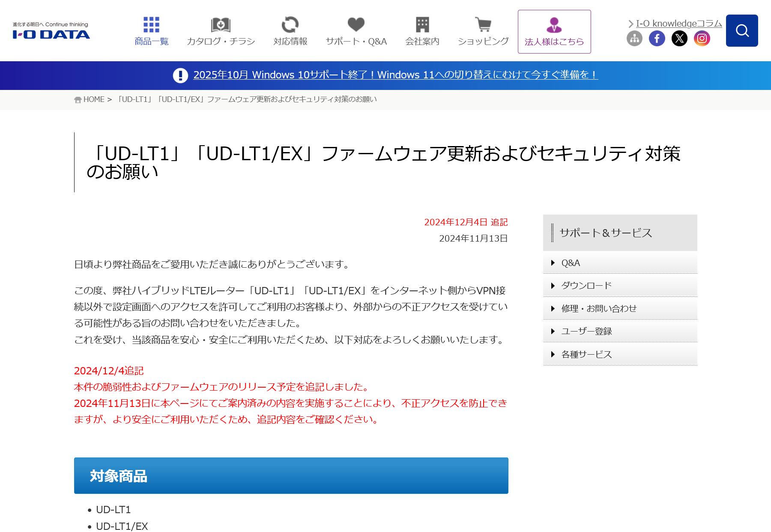Open the 商品一覧 grid icon
Image resolution: width=771 pixels, height=532 pixels.
coord(151,25)
